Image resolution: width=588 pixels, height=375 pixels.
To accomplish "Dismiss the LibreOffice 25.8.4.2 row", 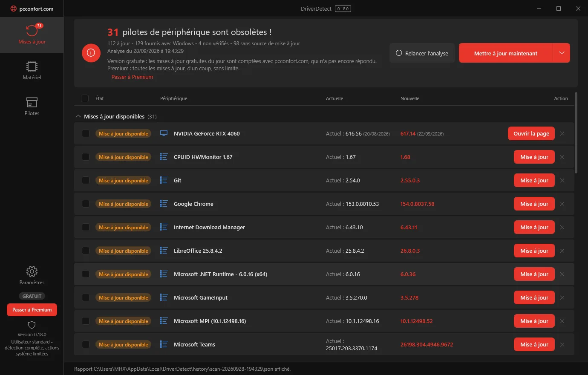I will 562,251.
